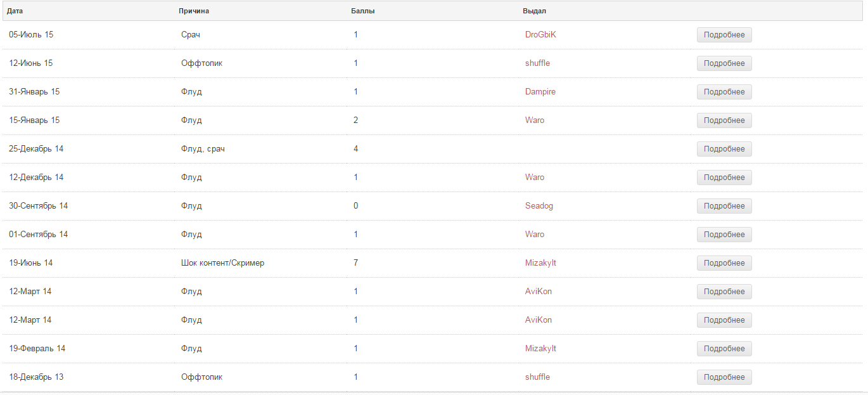Open the Seadog moderator link
The height and width of the screenshot is (395, 868).
(x=539, y=206)
